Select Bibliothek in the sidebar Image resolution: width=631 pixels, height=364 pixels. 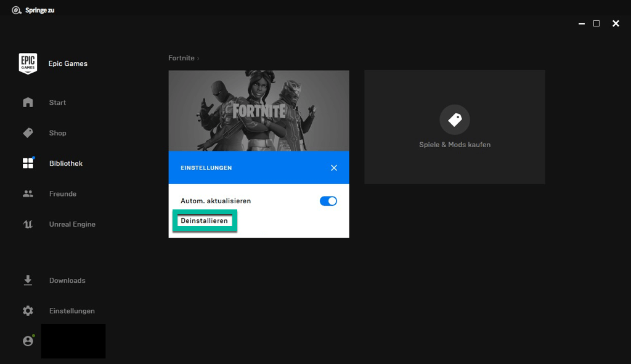pos(66,163)
